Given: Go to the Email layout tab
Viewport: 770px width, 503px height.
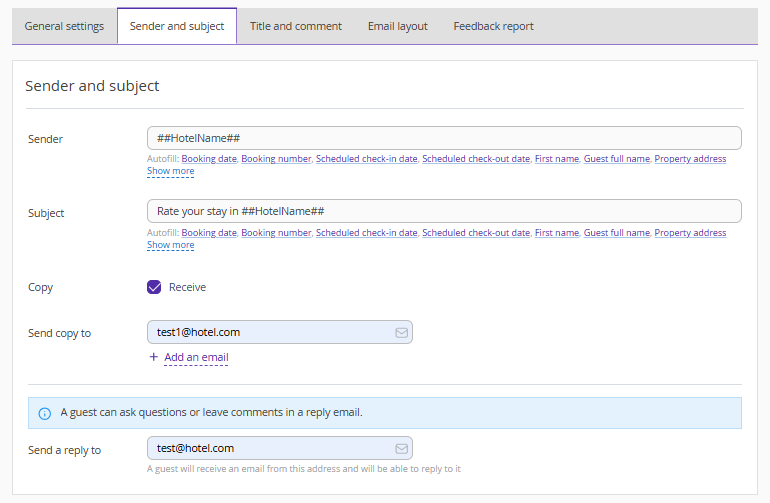Looking at the screenshot, I should [x=397, y=26].
